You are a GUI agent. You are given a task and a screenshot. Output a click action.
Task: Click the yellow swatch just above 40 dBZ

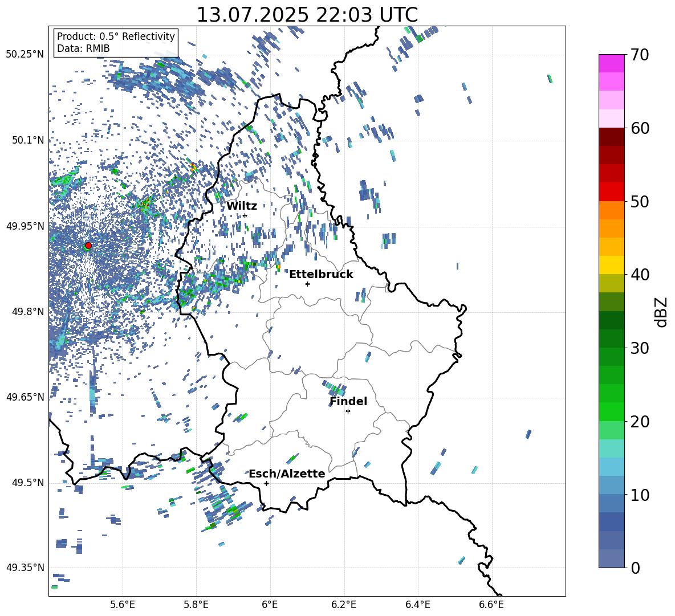coord(611,265)
